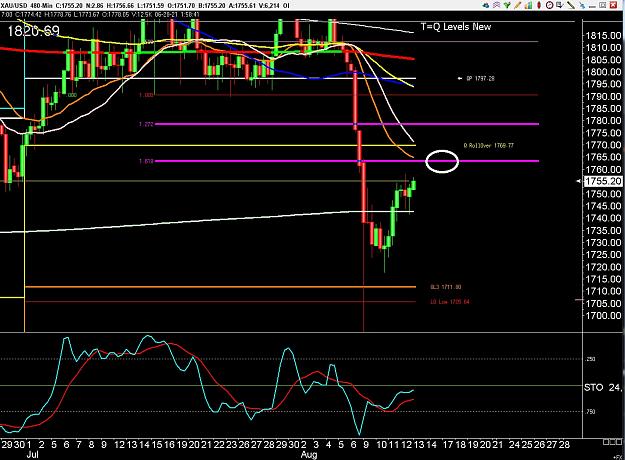
Task: Click the pink crossed-lines study icon
Action: [x=497, y=5]
